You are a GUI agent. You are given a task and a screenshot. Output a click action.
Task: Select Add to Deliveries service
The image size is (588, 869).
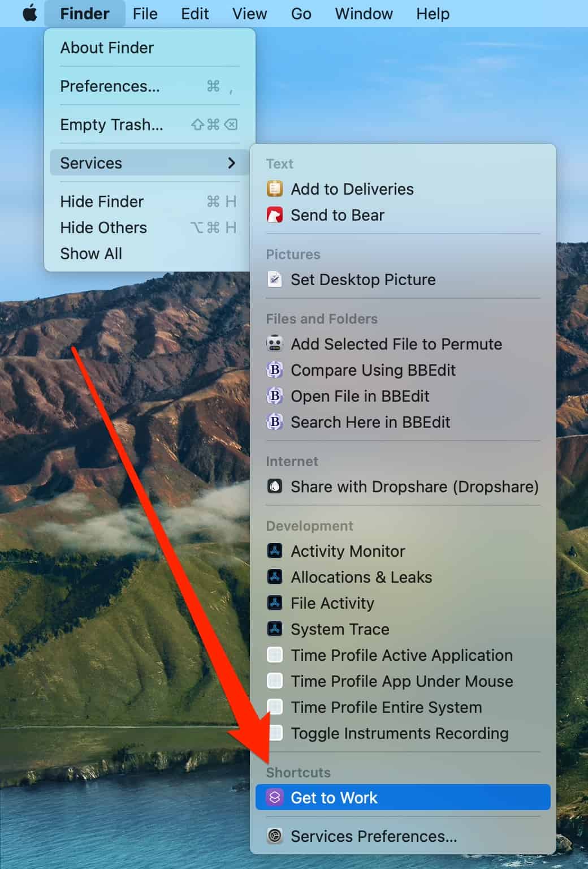coord(403,189)
